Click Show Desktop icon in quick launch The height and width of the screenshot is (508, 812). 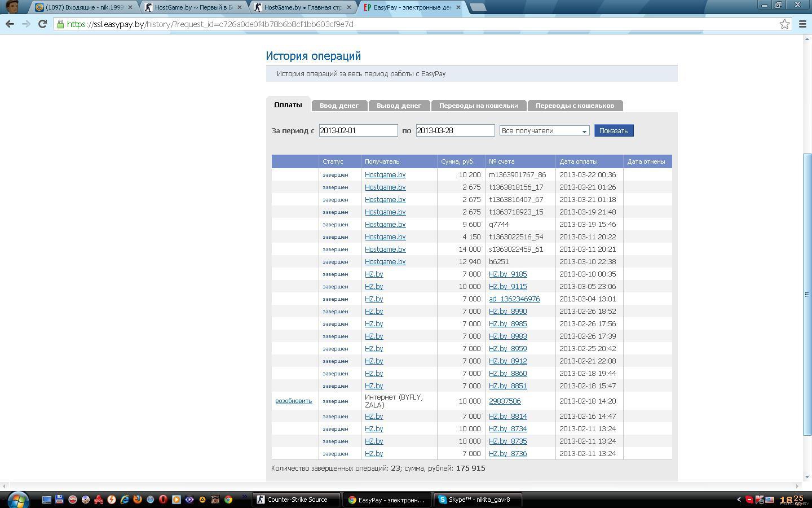coord(47,500)
